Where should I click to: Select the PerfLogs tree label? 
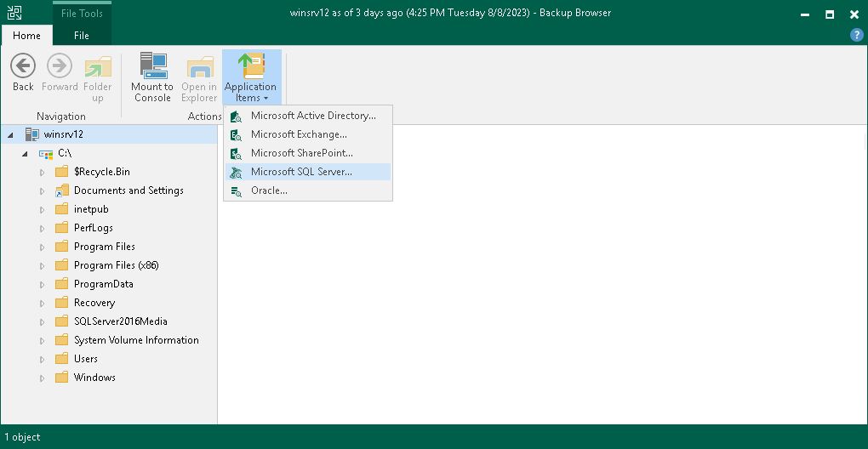(94, 228)
